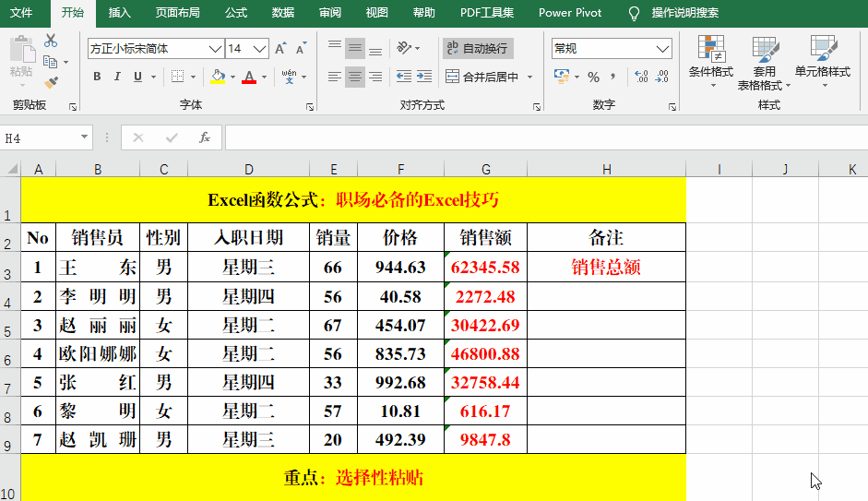This screenshot has height=501, width=868.
Task: Open font settings dialog launcher
Action: click(x=309, y=107)
